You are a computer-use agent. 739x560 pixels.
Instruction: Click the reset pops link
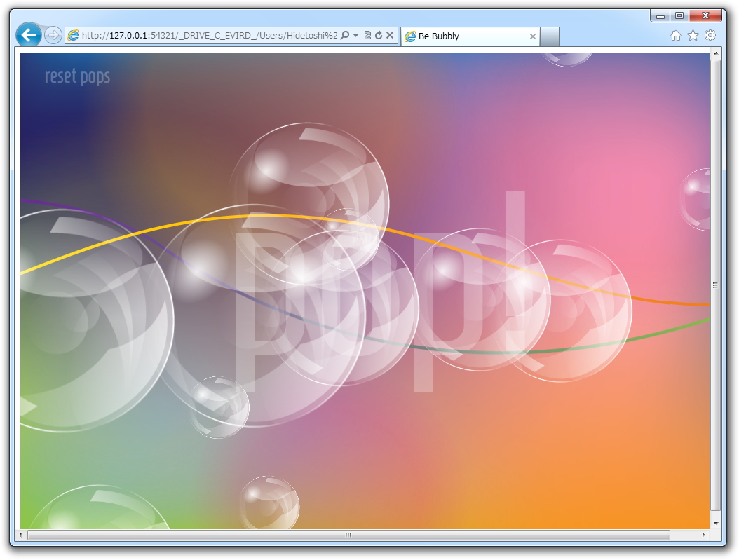pos(77,77)
